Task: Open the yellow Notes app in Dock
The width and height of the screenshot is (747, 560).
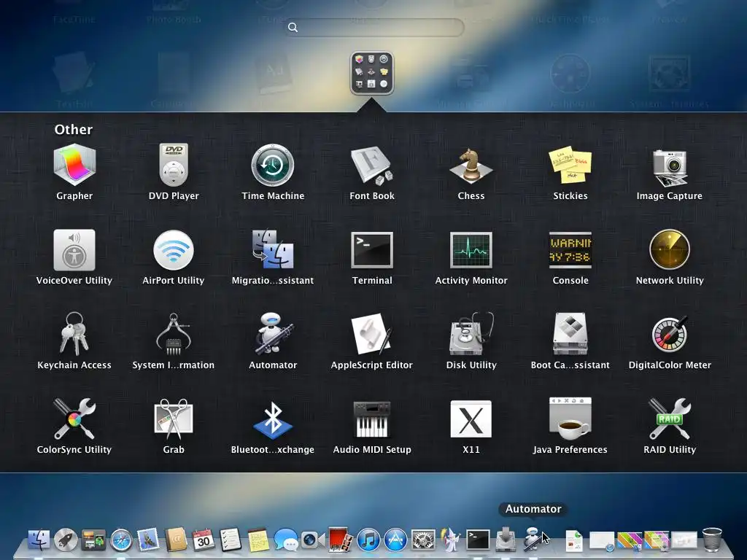Action: 258,540
